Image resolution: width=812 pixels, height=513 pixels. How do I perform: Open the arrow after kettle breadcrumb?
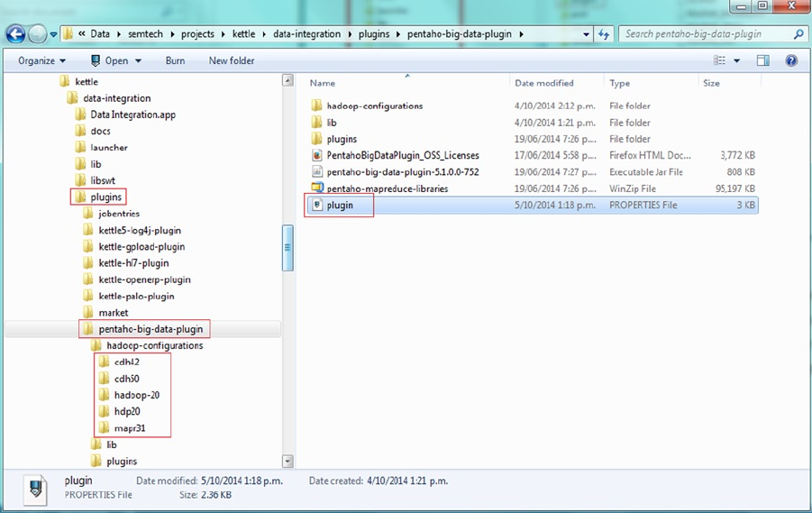(x=264, y=34)
